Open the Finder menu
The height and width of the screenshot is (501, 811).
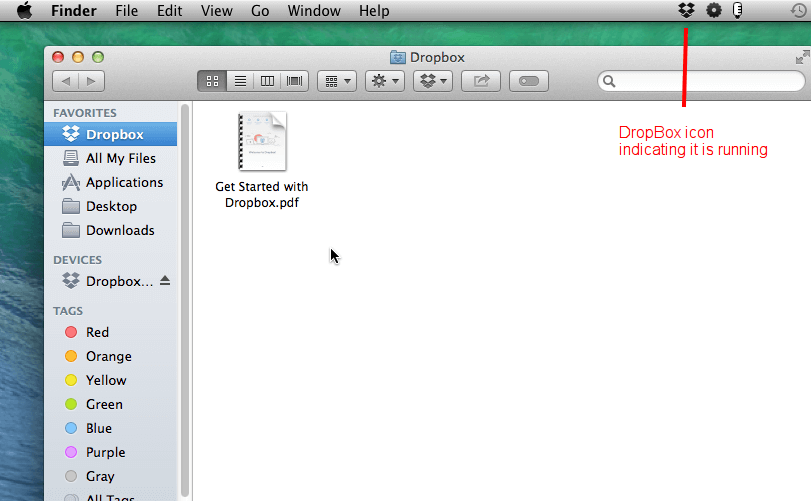[73, 11]
